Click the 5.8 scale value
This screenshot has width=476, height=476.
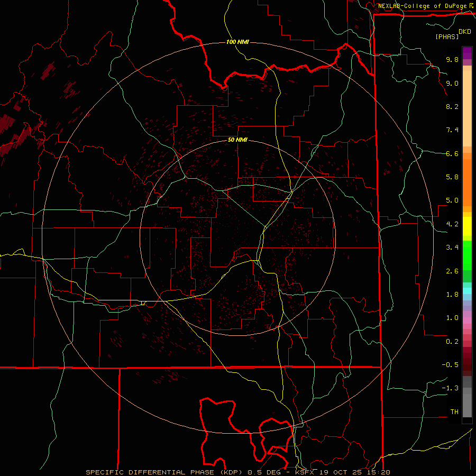pyautogui.click(x=452, y=177)
